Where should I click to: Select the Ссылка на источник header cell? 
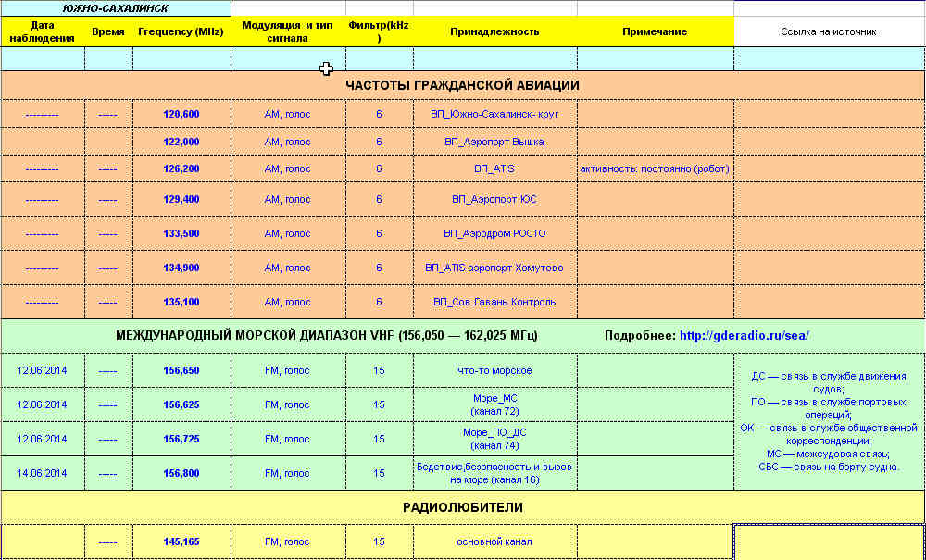[829, 31]
